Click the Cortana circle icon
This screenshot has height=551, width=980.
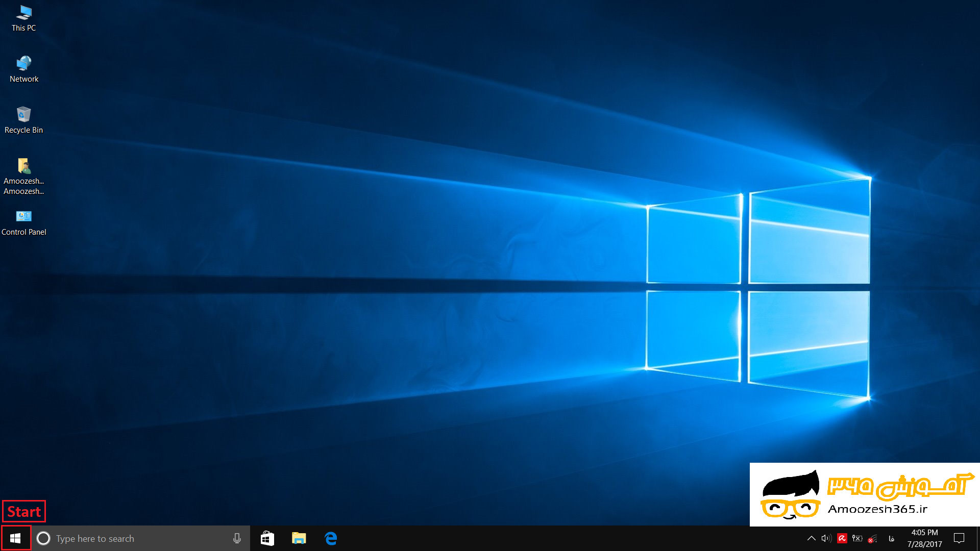click(43, 538)
